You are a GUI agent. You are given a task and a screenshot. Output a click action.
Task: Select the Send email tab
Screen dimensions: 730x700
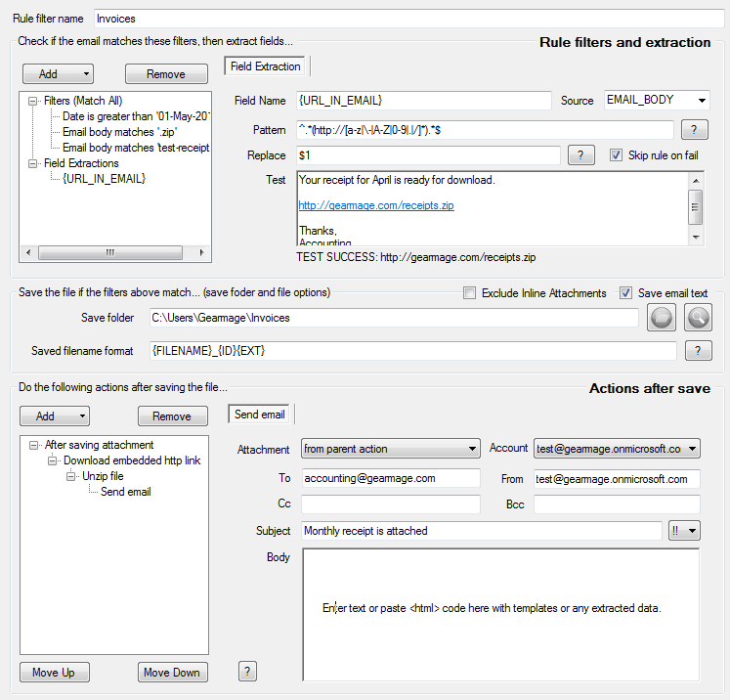tap(260, 415)
